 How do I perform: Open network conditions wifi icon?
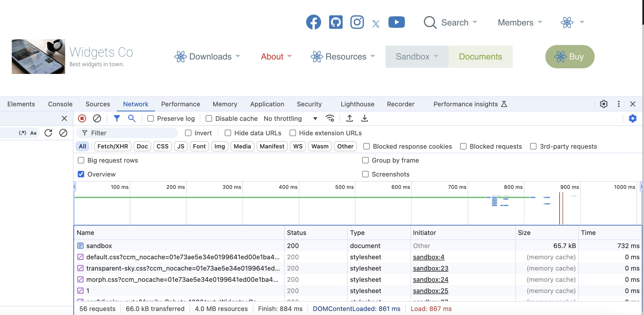tap(330, 118)
